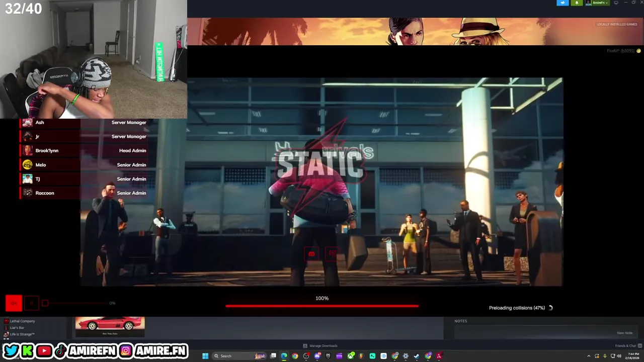Open the clock and date flyout
This screenshot has height=362, width=644.
[x=633, y=356]
